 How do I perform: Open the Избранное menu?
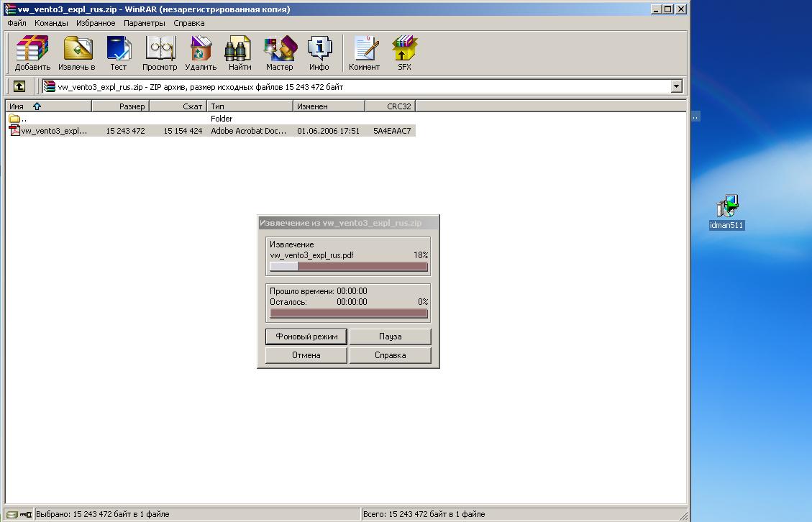tap(95, 23)
